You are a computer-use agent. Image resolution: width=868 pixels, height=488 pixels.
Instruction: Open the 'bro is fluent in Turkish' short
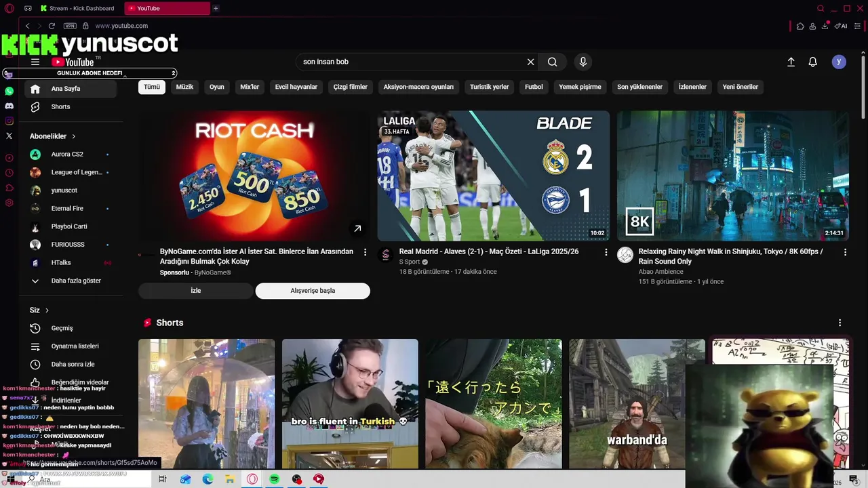pos(350,403)
